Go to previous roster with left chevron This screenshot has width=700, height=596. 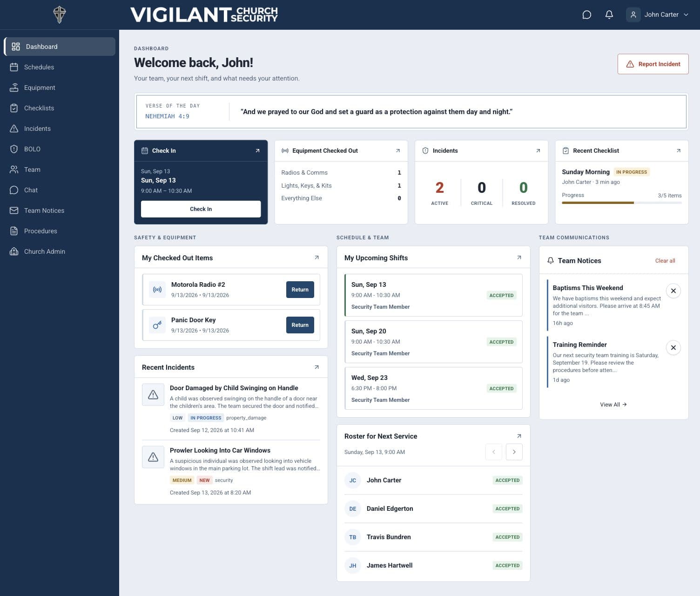coord(493,452)
